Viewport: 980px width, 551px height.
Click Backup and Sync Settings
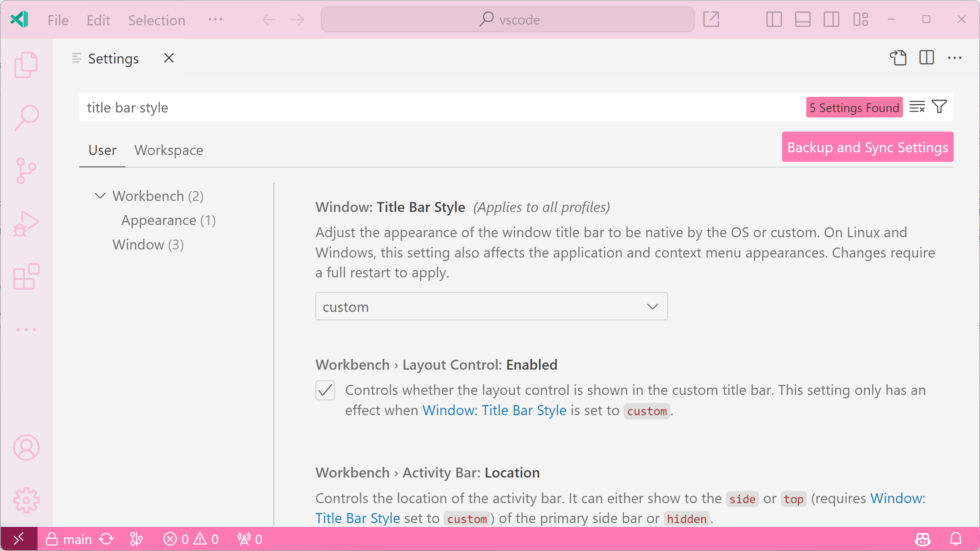pyautogui.click(x=867, y=147)
